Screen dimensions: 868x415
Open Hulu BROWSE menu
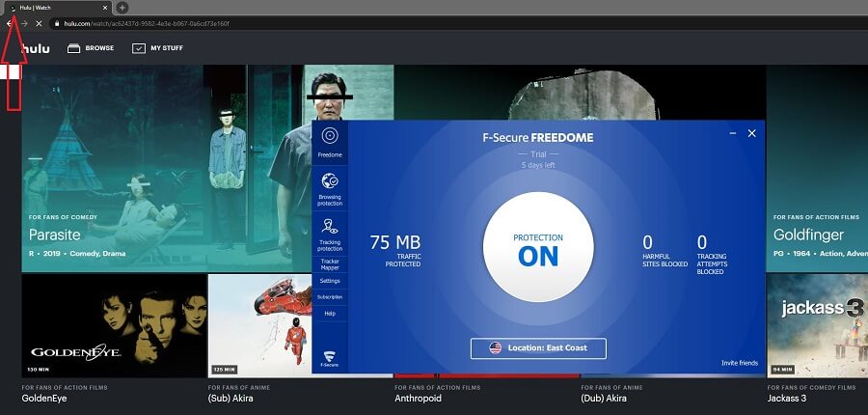[91, 48]
